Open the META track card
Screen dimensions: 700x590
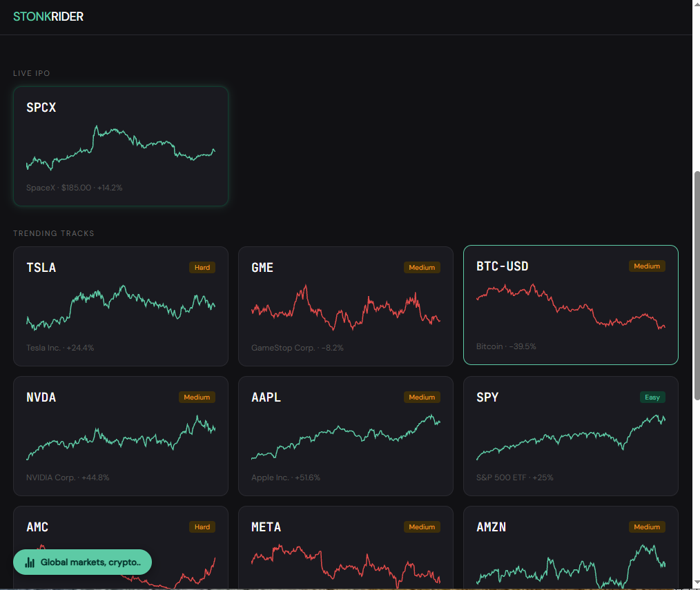pyautogui.click(x=346, y=548)
